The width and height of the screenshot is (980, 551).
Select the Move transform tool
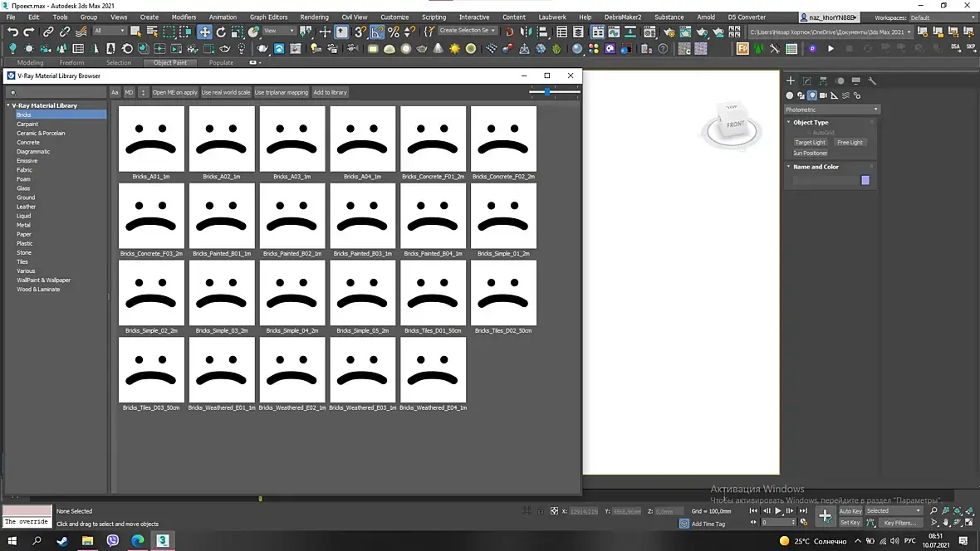(x=204, y=32)
